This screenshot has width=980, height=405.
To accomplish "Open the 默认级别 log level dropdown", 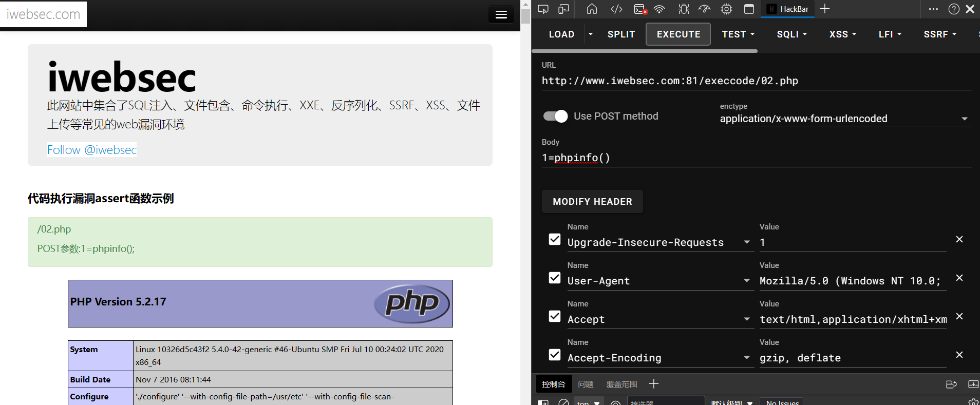I will click(x=731, y=402).
